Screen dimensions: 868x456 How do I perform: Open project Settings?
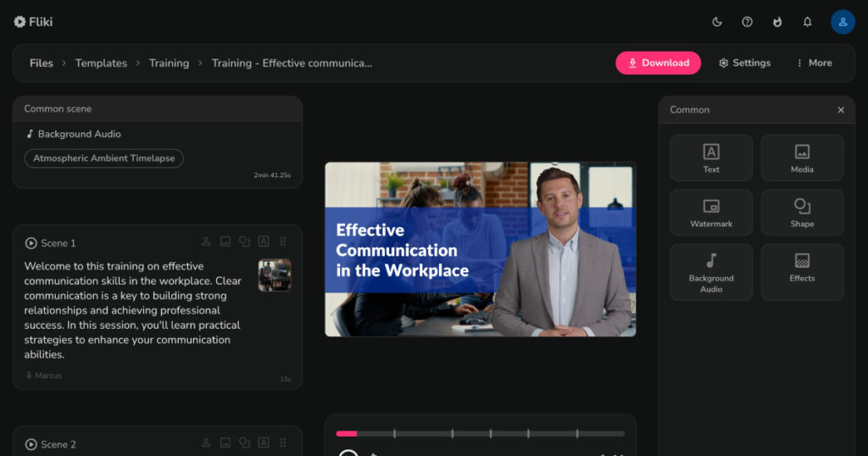point(744,63)
